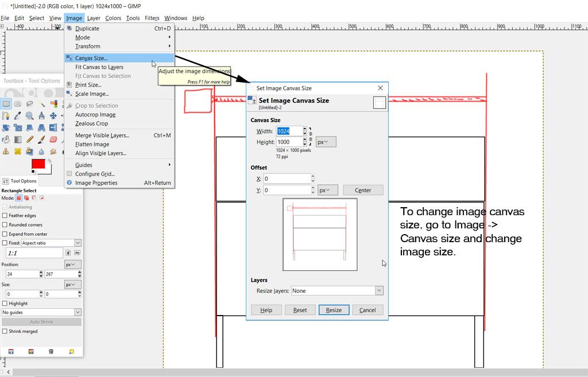Choose Scale Image... menu entry
The image size is (588, 377).
click(x=119, y=94)
